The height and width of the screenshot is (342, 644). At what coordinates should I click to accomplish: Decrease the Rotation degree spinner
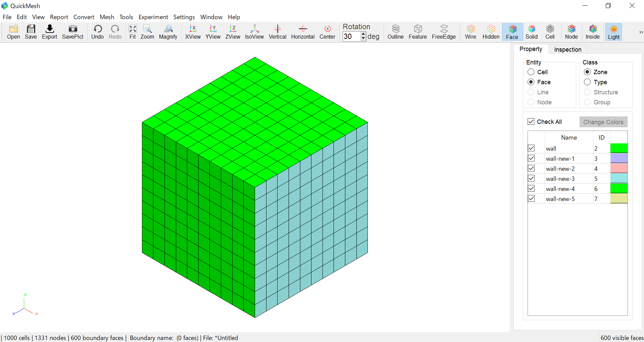[363, 39]
